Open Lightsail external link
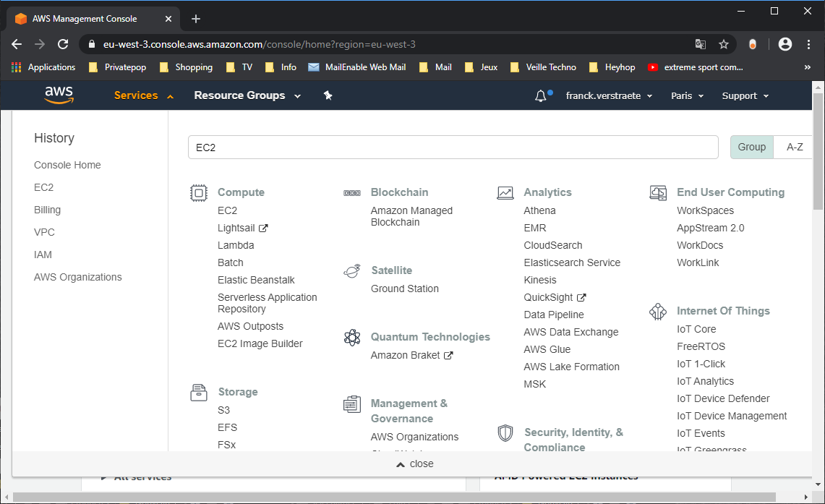This screenshot has height=504, width=825. [242, 228]
